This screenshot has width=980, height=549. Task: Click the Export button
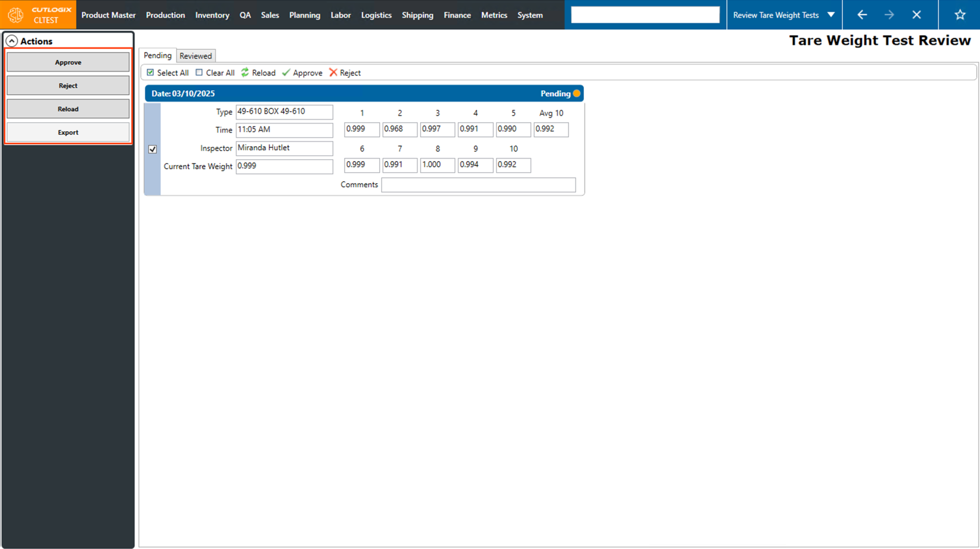point(68,132)
